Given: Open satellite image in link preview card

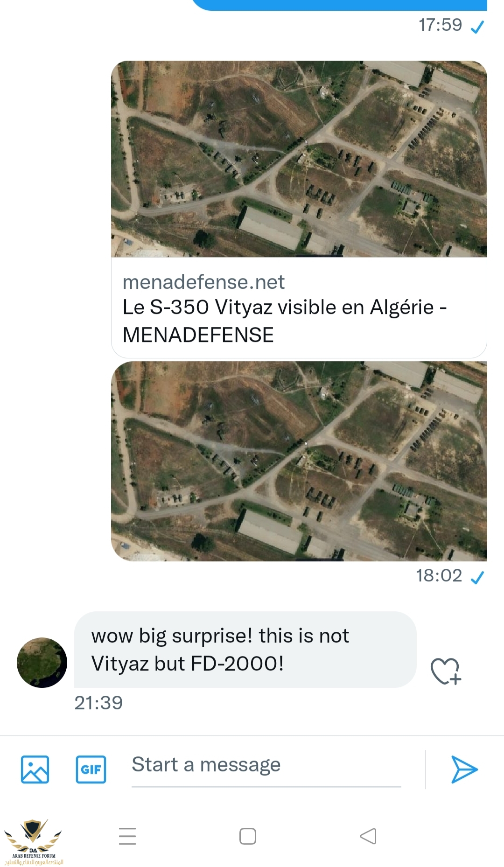Looking at the screenshot, I should (x=299, y=159).
